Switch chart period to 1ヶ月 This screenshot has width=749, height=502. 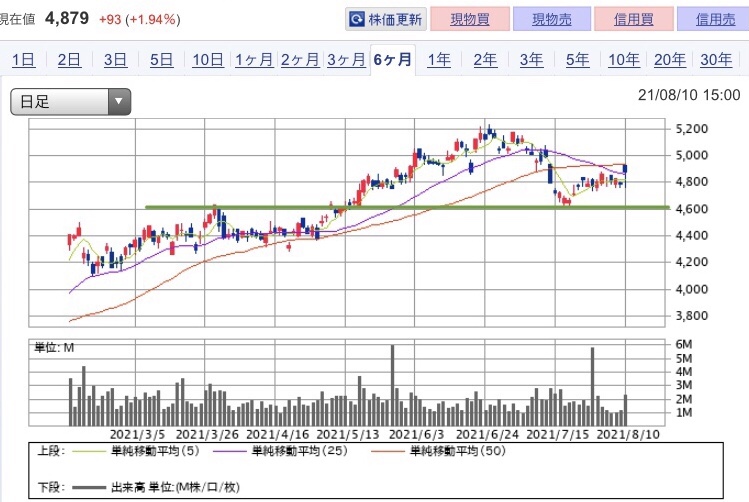pos(254,60)
